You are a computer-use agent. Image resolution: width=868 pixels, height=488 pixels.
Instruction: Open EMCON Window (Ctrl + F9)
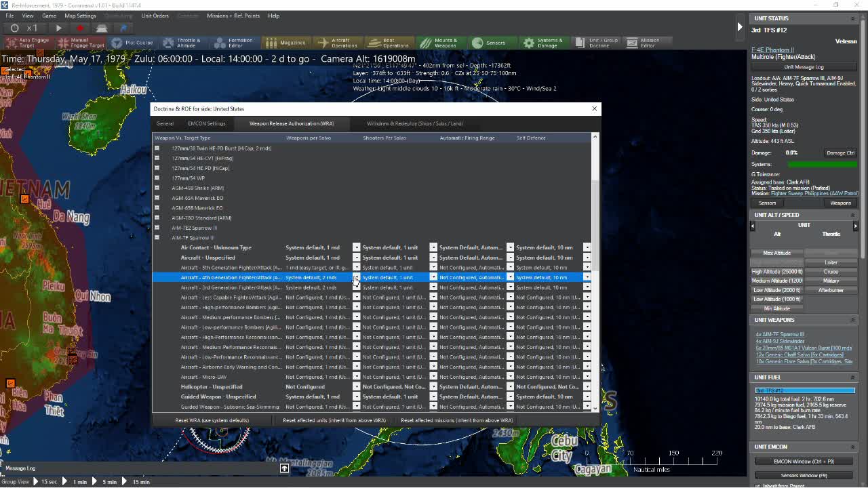(x=804, y=462)
